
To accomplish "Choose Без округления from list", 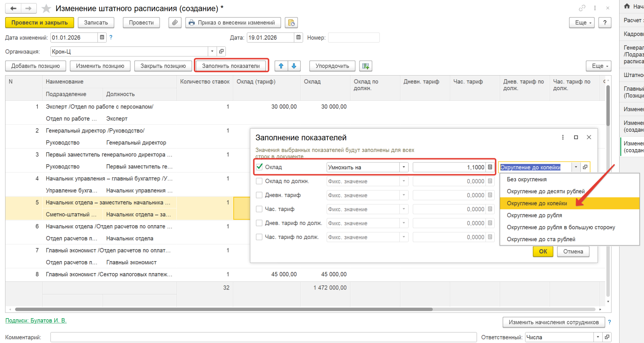I will 526,179.
